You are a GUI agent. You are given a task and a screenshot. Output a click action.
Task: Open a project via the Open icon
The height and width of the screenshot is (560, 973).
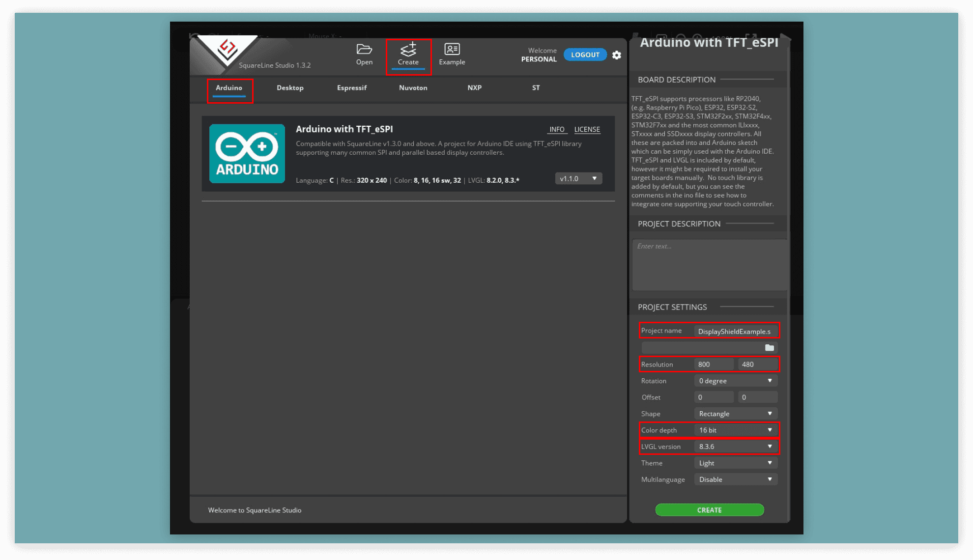364,54
